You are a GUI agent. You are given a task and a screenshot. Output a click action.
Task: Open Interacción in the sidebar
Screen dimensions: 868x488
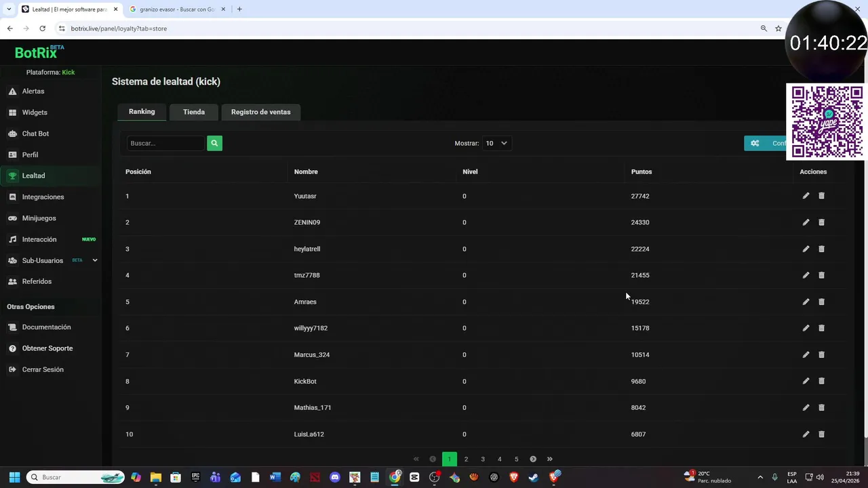tap(39, 239)
